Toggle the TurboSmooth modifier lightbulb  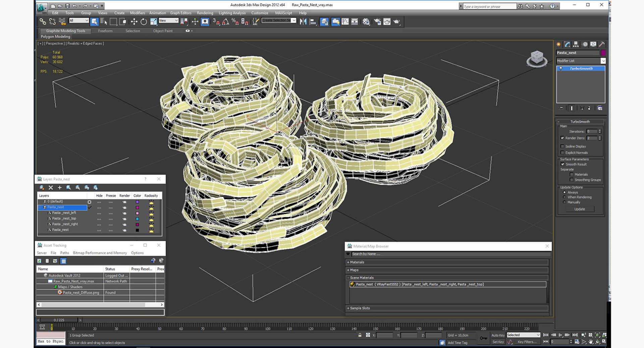coord(561,68)
